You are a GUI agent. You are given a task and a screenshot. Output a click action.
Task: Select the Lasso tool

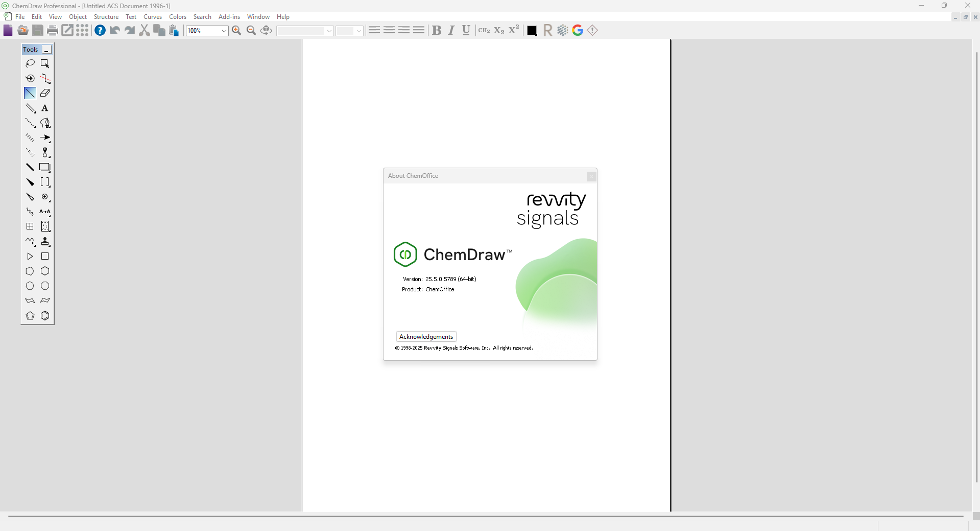tap(30, 63)
